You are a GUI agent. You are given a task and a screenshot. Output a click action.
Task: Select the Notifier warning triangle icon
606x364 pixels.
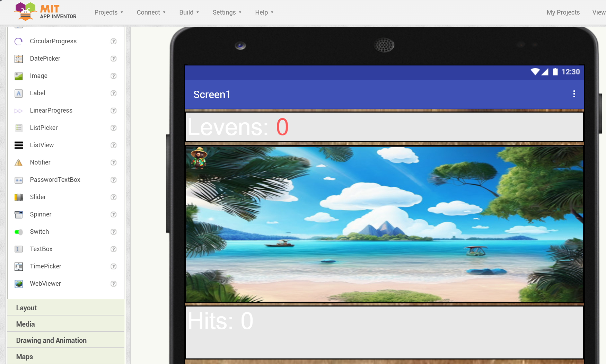coord(19,162)
